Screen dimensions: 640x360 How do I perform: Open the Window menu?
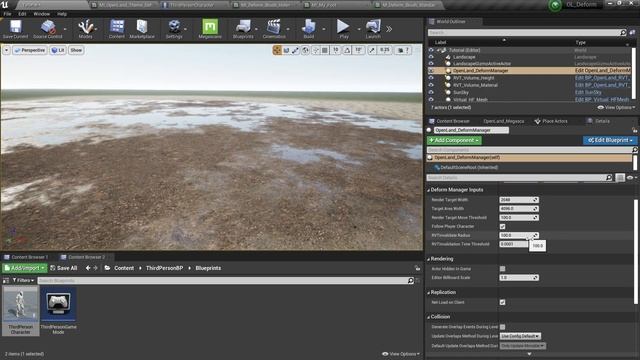[x=42, y=14]
